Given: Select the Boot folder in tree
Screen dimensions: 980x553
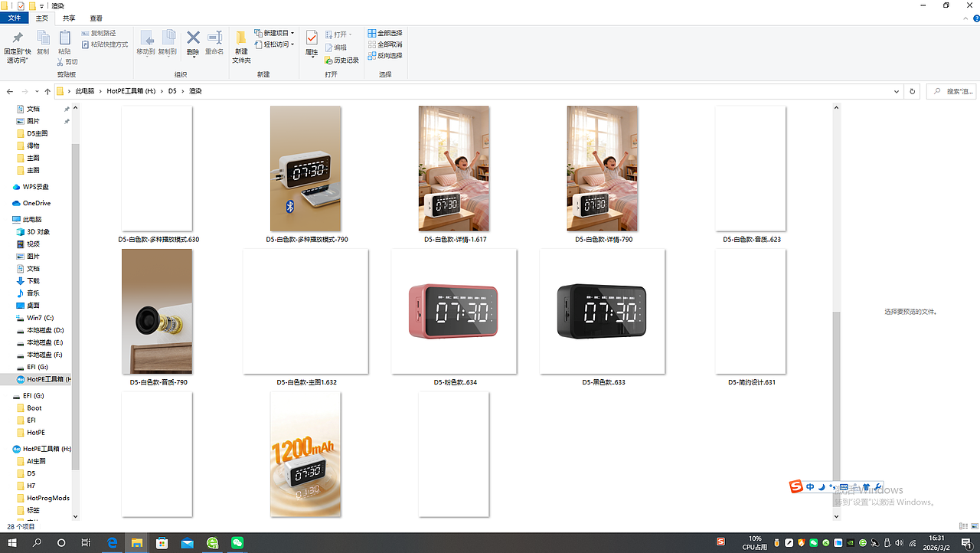Looking at the screenshot, I should pyautogui.click(x=34, y=408).
